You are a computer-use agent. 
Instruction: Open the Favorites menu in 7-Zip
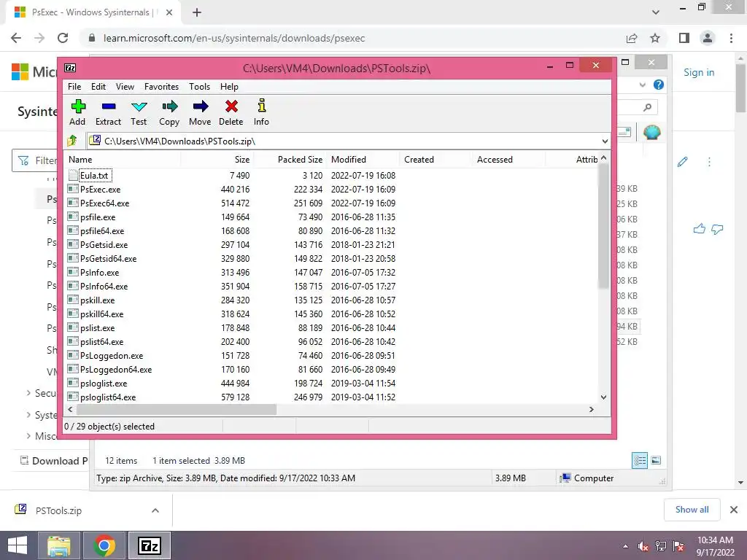tap(161, 87)
